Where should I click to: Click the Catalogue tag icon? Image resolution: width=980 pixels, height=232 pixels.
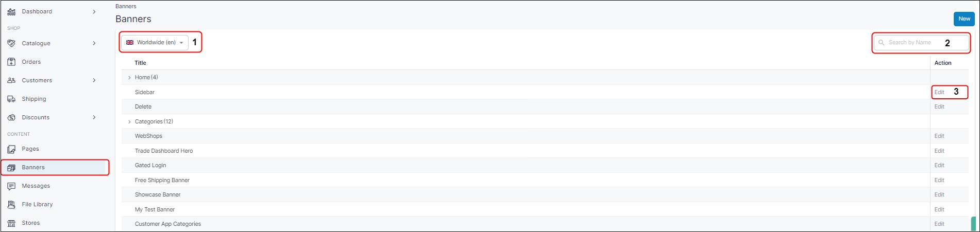[x=11, y=43]
